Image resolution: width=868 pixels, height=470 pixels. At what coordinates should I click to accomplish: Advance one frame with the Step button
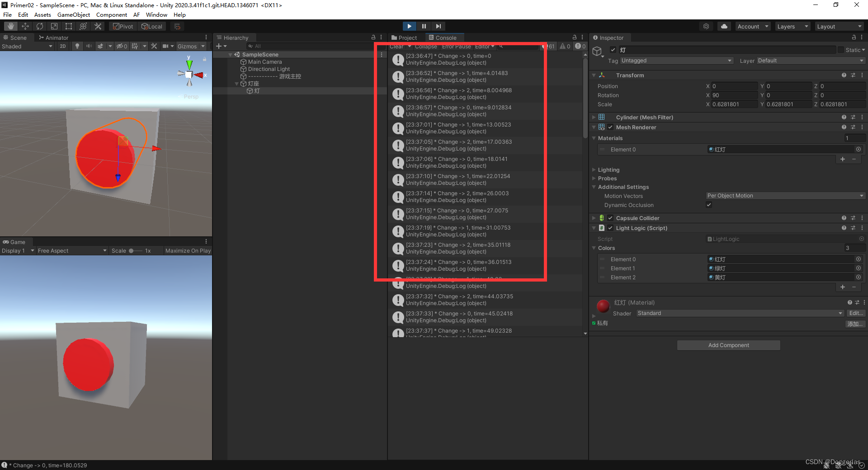tap(438, 26)
